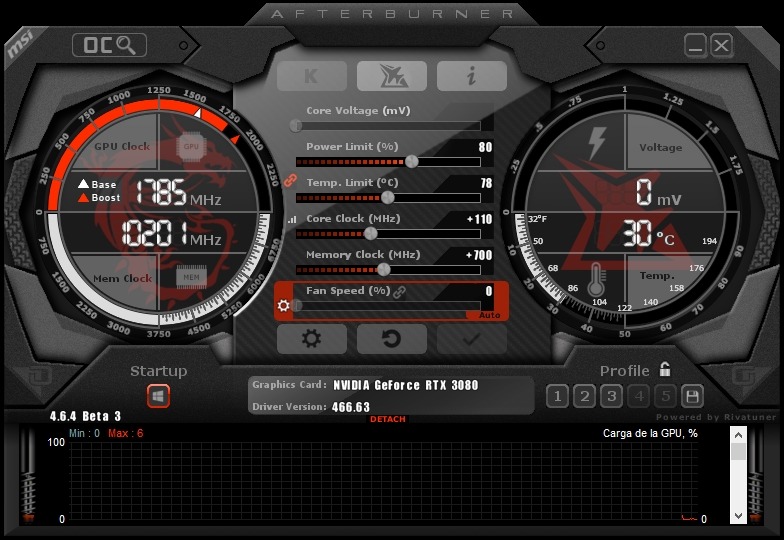Click the monitor scrollbar down arrow
Screen dimensions: 784x540
click(x=738, y=516)
